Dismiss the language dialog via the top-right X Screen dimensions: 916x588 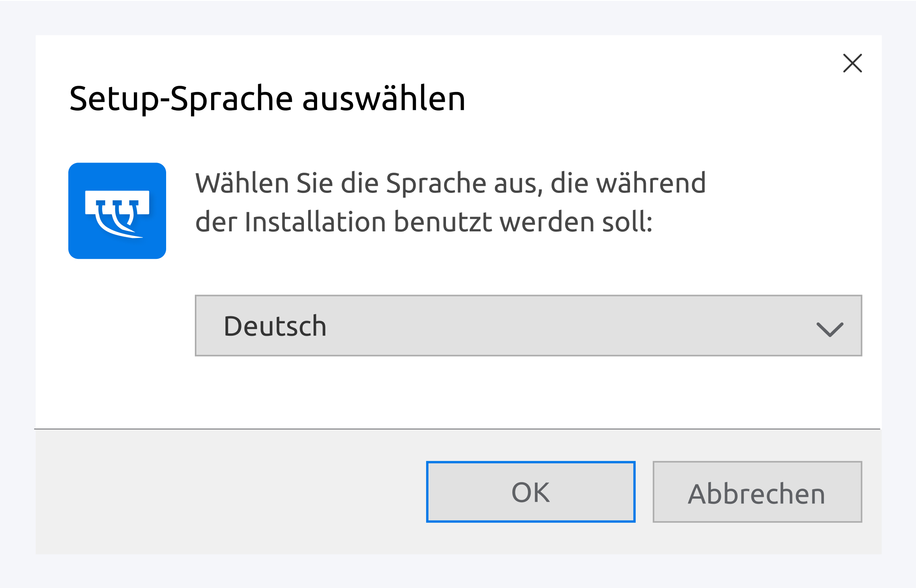point(852,63)
